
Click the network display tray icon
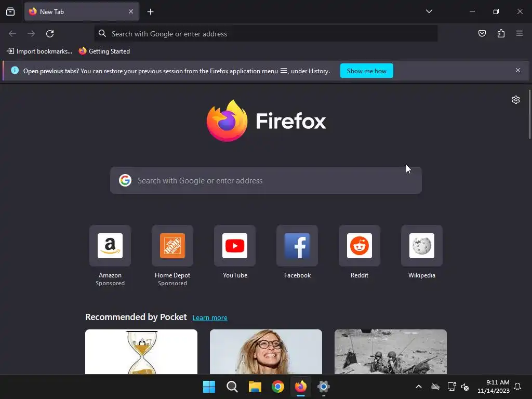click(x=451, y=387)
